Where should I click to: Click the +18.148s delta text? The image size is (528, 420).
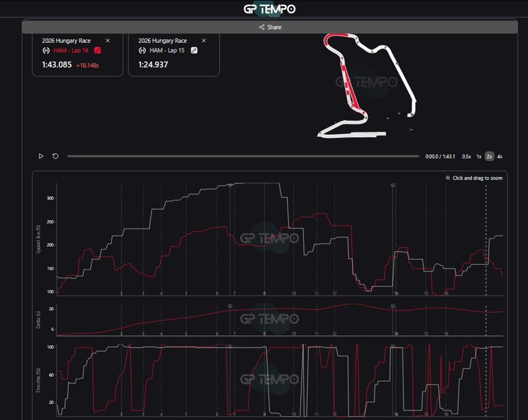pos(88,66)
